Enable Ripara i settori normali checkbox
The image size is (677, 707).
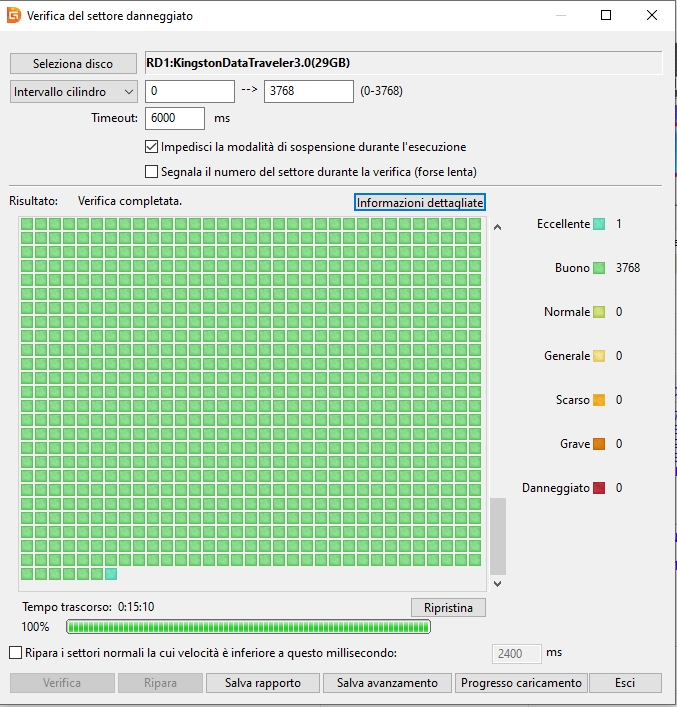pos(15,653)
